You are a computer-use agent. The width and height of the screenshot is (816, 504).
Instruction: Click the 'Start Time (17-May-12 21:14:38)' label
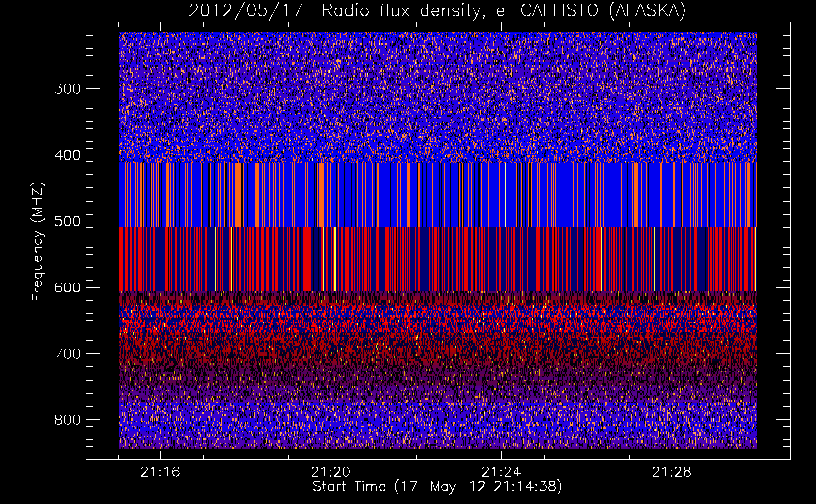coord(437,487)
